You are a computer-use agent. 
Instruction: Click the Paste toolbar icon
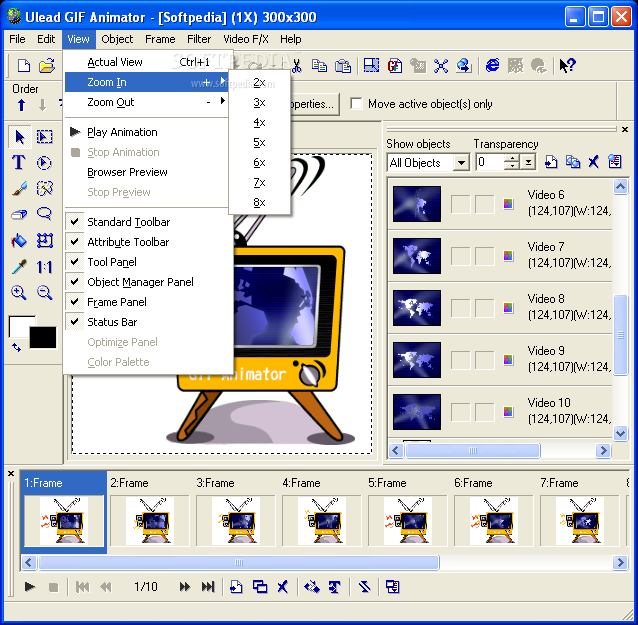click(x=343, y=66)
